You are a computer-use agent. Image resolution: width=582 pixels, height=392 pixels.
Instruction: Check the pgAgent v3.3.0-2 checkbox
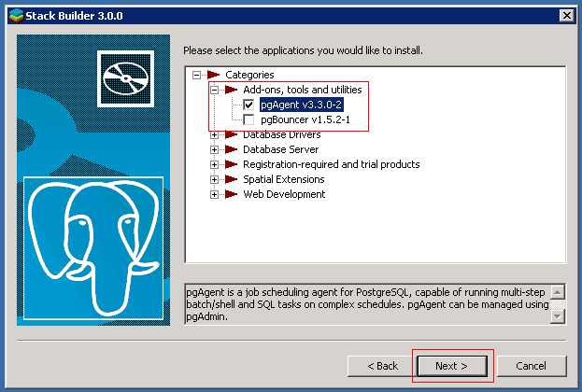point(248,105)
